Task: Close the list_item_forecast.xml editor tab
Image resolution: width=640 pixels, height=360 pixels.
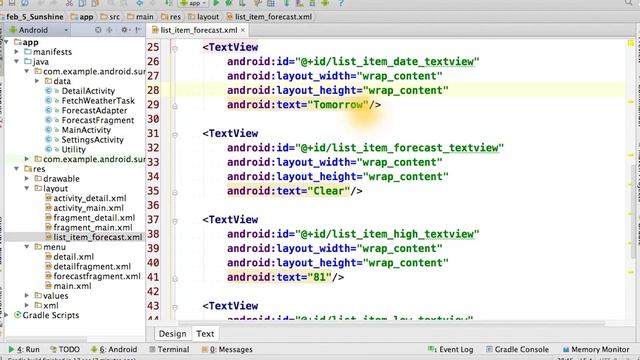Action: pyautogui.click(x=243, y=30)
